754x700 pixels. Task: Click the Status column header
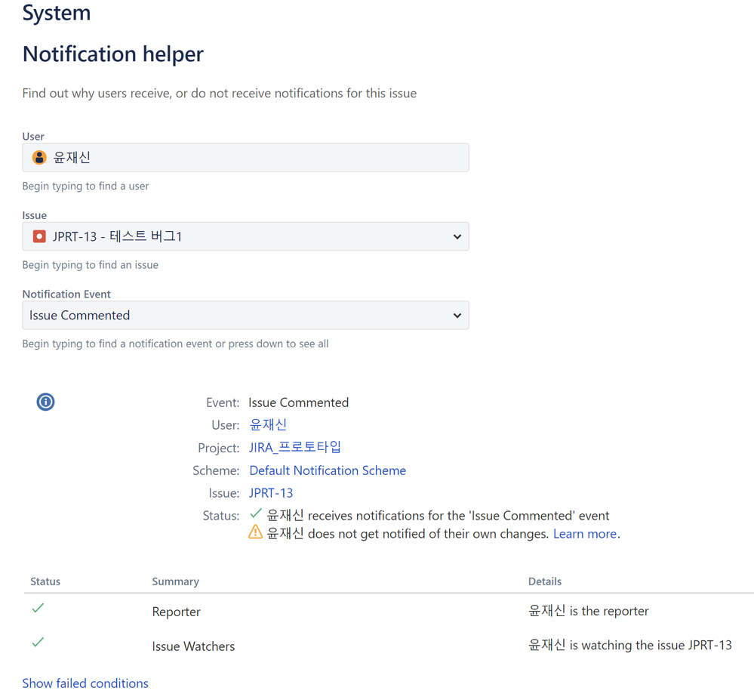tap(45, 581)
